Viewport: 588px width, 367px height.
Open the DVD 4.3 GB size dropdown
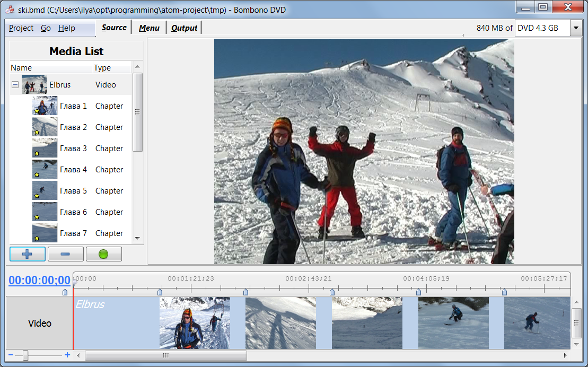576,28
